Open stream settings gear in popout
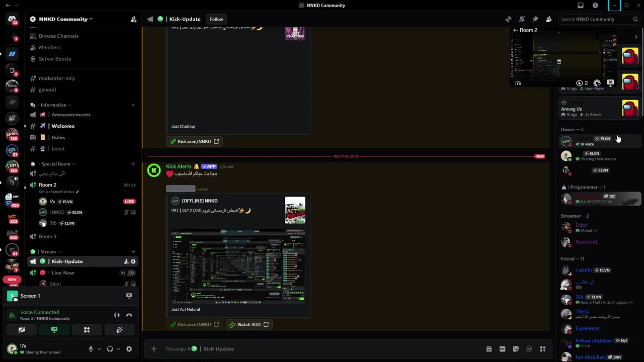 pyautogui.click(x=597, y=83)
